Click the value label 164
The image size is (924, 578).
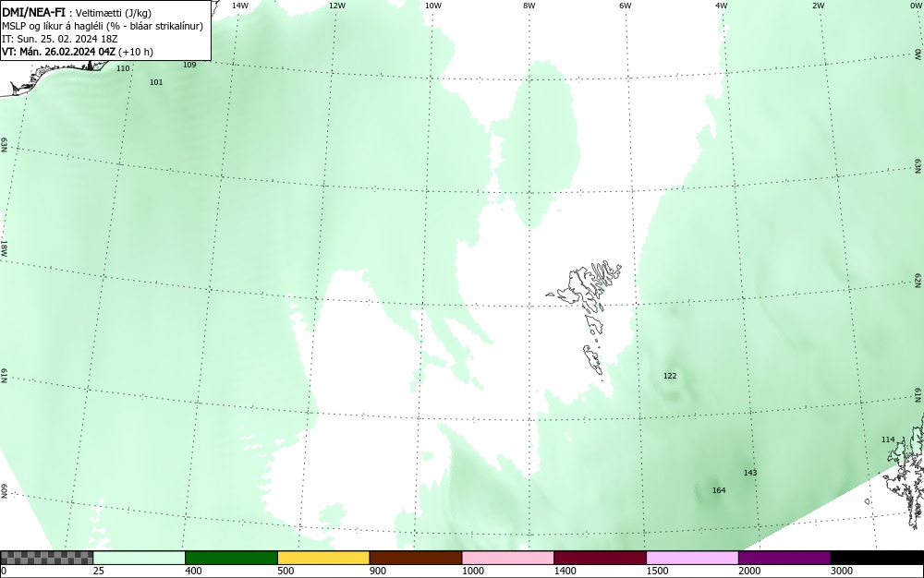pos(719,490)
